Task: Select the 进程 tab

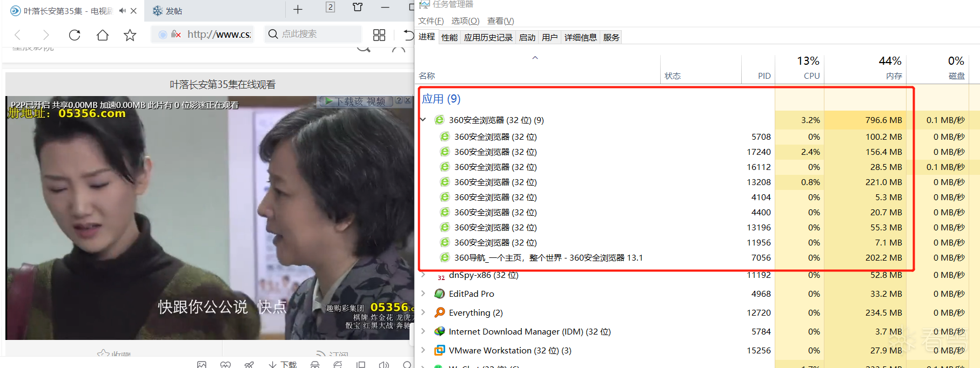Action: click(x=427, y=37)
